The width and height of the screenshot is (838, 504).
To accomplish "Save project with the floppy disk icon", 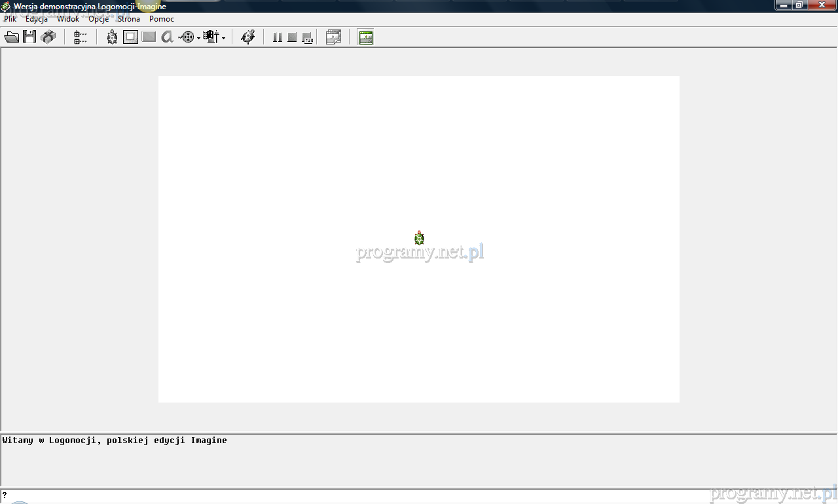I will 29,37.
